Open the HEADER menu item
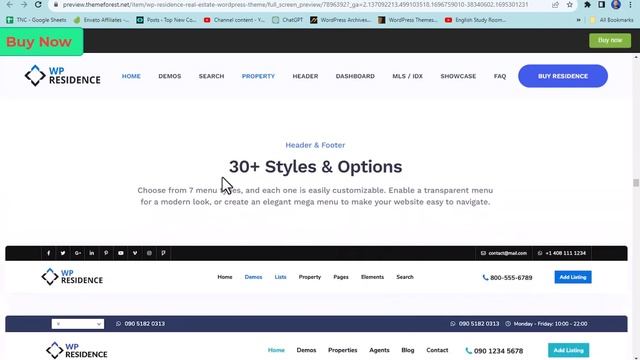 click(305, 76)
